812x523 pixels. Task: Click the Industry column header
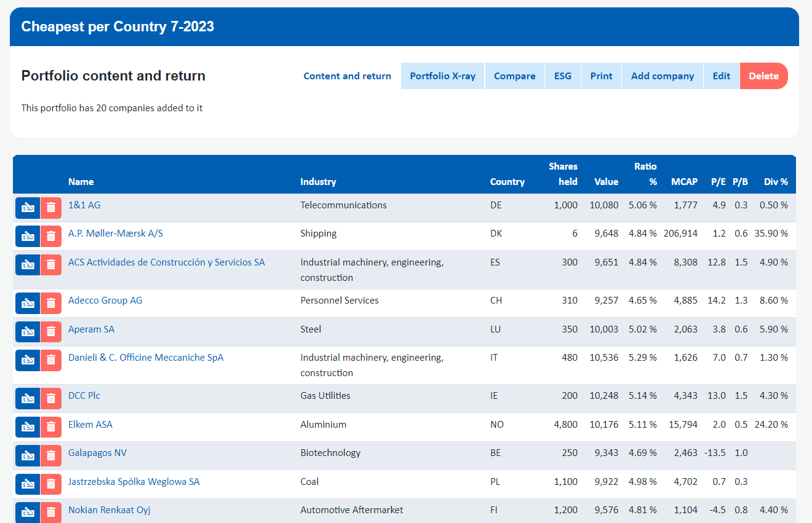pos(318,182)
